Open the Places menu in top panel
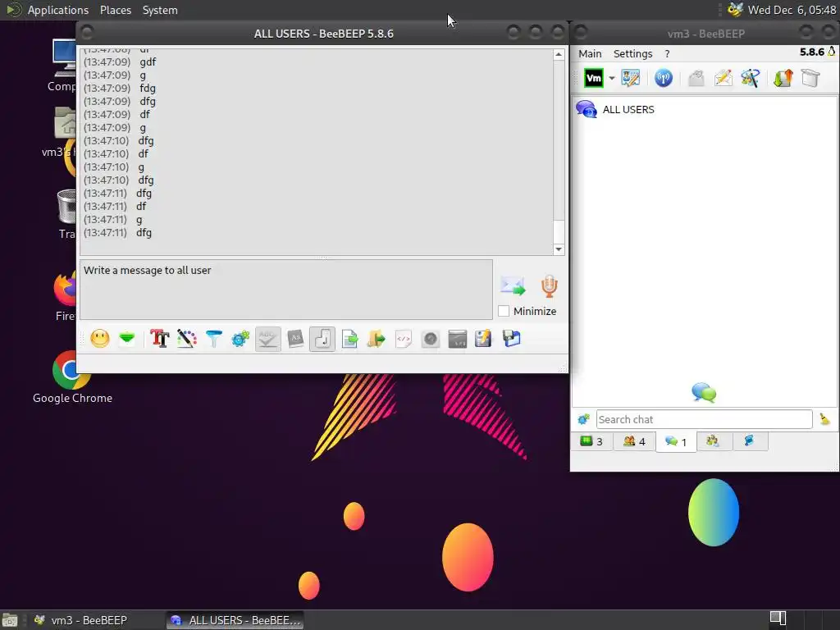Screen dimensions: 840x630 click(x=115, y=10)
